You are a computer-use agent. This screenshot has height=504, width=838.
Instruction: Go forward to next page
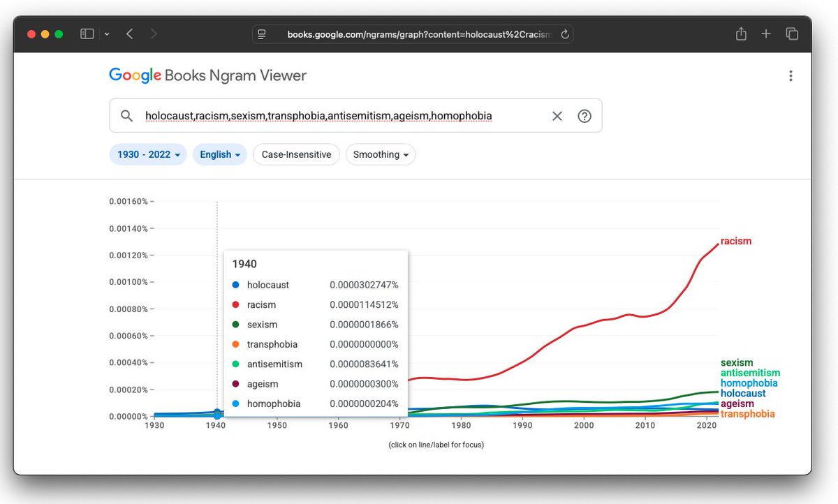tap(154, 34)
